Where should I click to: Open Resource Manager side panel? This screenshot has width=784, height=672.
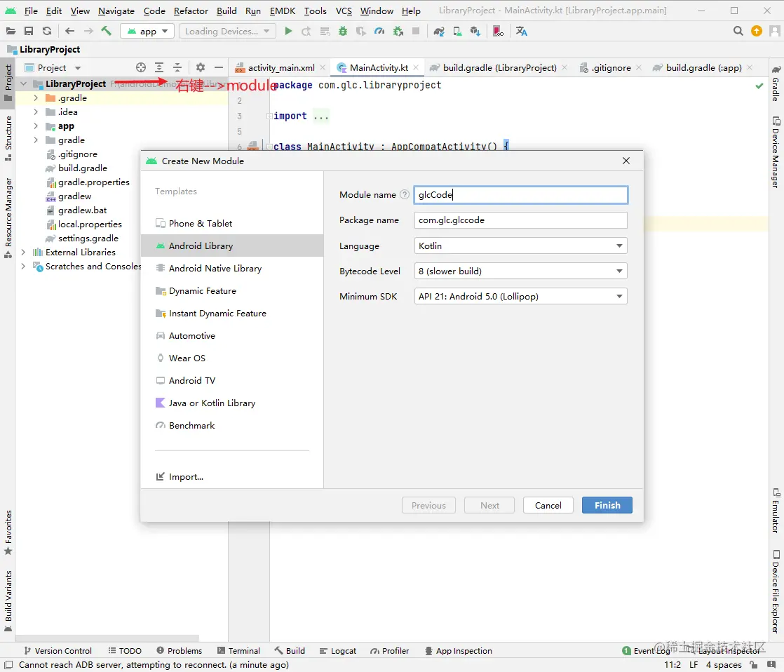coord(8,217)
